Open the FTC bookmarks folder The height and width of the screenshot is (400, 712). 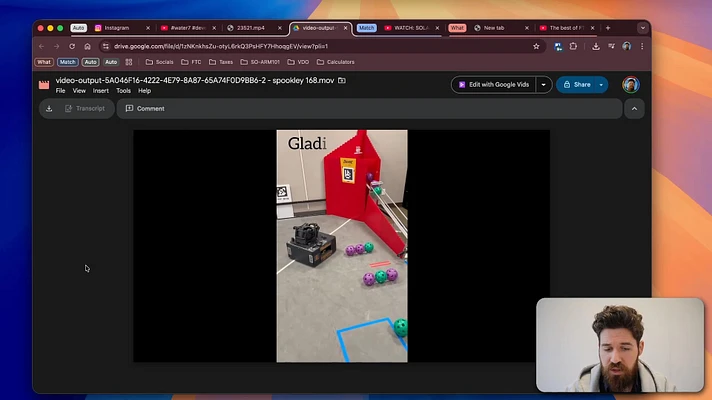point(191,62)
